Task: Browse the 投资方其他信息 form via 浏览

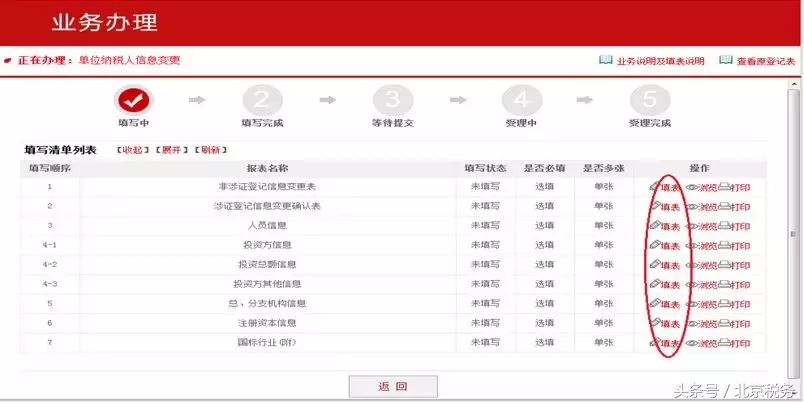Action: click(x=701, y=285)
